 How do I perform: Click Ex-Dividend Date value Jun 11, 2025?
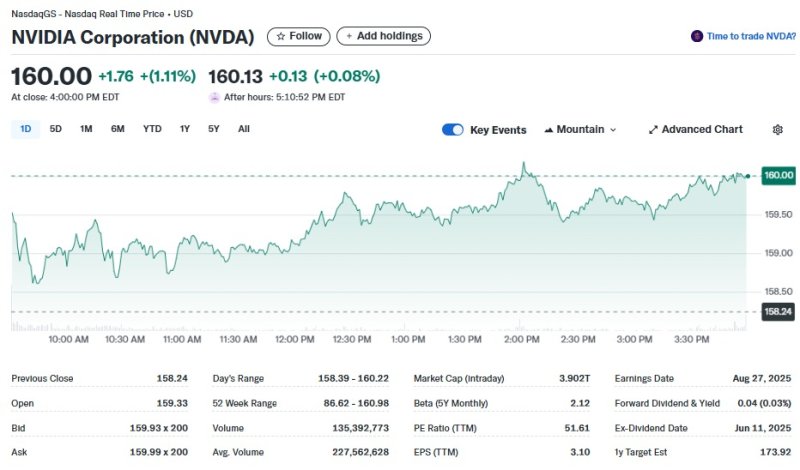[x=763, y=428]
